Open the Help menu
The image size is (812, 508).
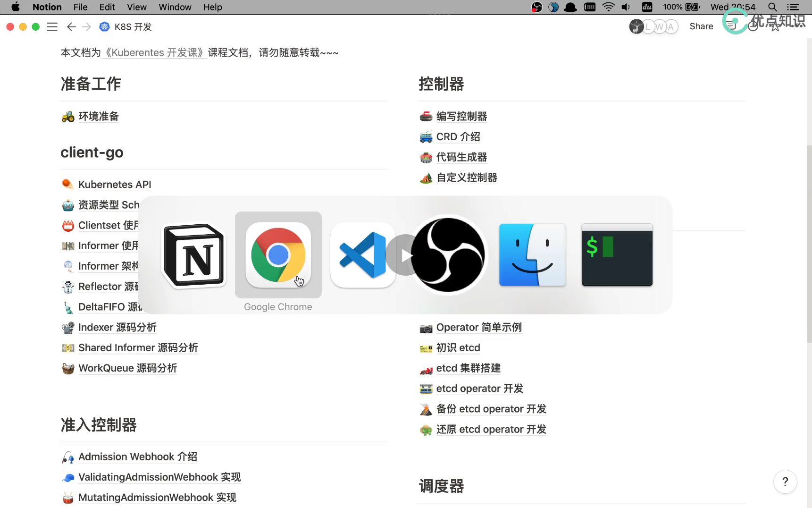point(212,7)
